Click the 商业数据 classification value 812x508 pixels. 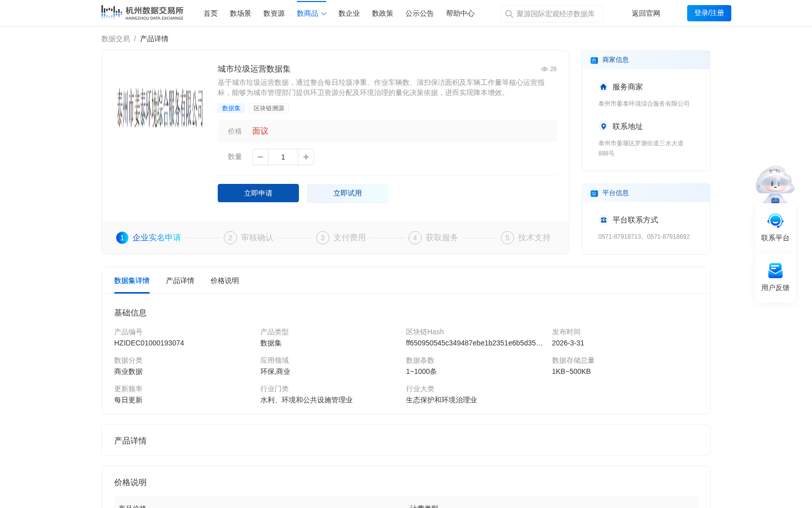pyautogui.click(x=128, y=371)
